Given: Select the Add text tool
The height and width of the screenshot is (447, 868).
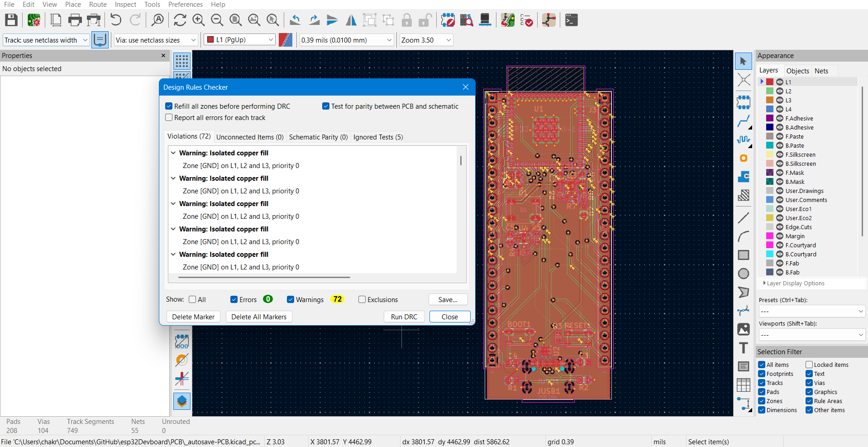Looking at the screenshot, I should point(743,348).
